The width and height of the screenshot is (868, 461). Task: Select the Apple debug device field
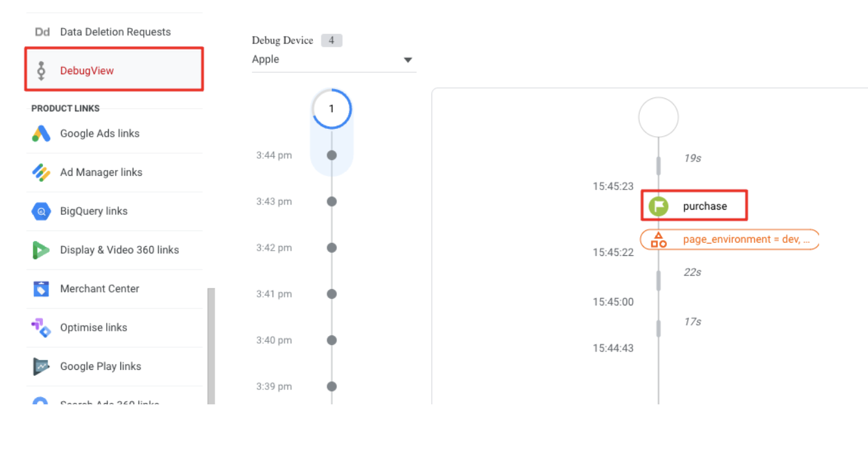[x=325, y=59]
